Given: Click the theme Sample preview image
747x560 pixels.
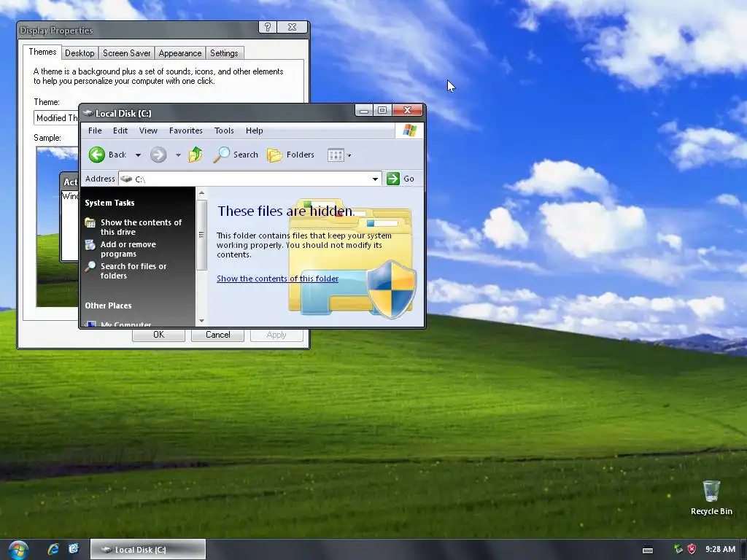Looking at the screenshot, I should 57,227.
